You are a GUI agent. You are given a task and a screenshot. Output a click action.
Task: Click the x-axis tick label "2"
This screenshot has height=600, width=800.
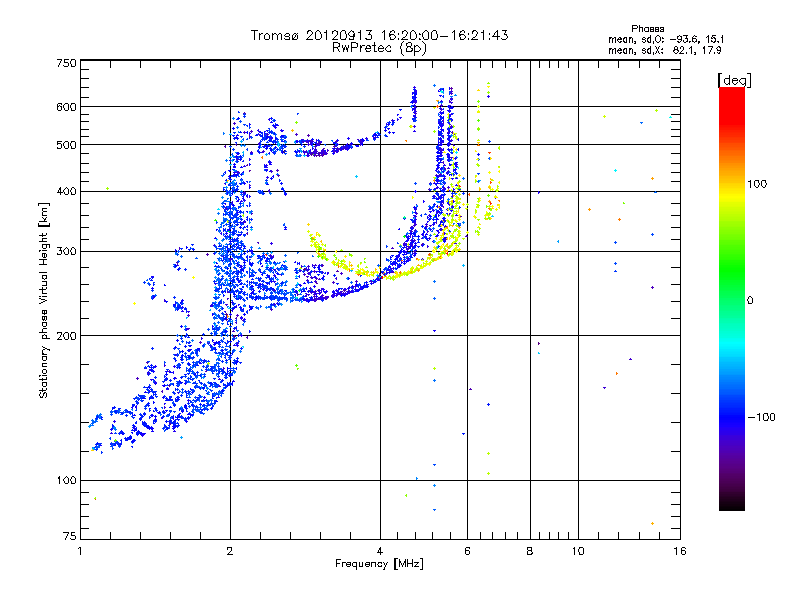click(x=230, y=551)
